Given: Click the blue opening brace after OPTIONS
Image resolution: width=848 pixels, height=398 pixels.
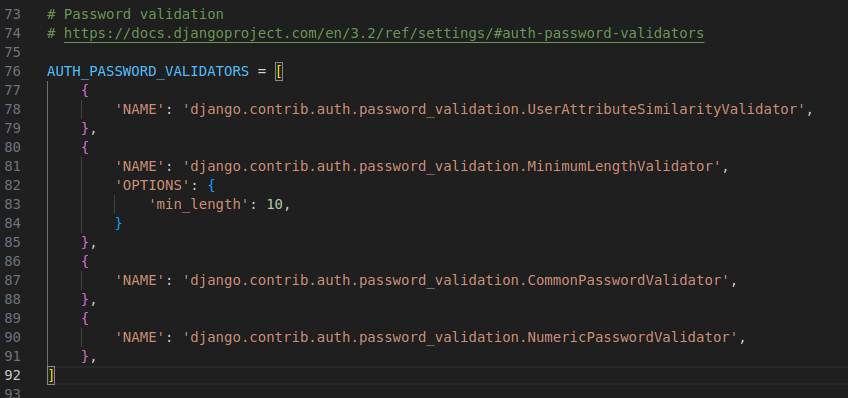Looking at the screenshot, I should click(x=211, y=185).
